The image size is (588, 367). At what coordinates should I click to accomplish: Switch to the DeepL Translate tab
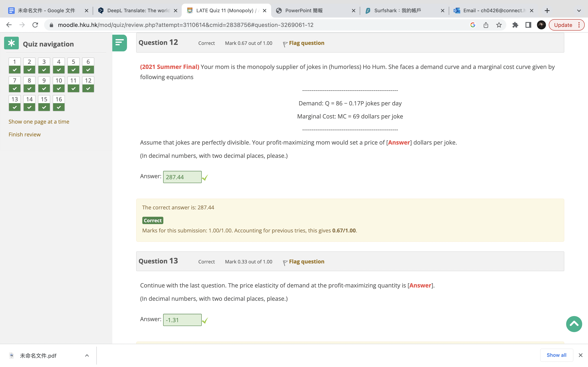coord(138,11)
